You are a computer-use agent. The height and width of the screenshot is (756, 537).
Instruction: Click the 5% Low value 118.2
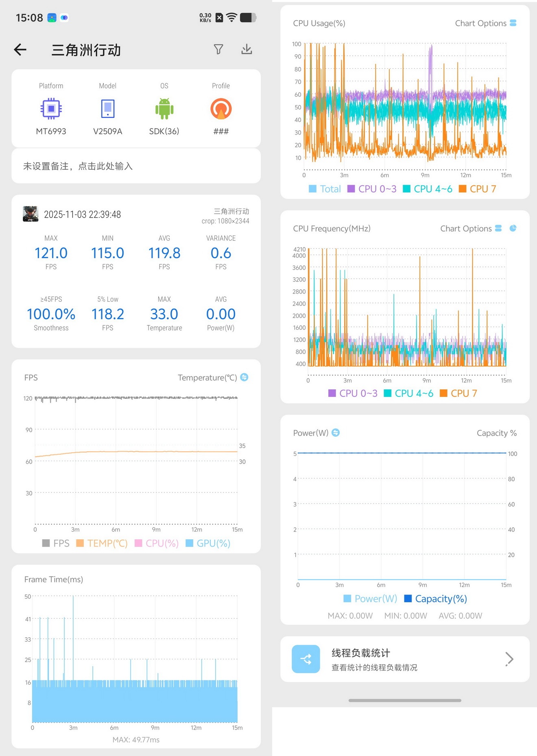(107, 314)
